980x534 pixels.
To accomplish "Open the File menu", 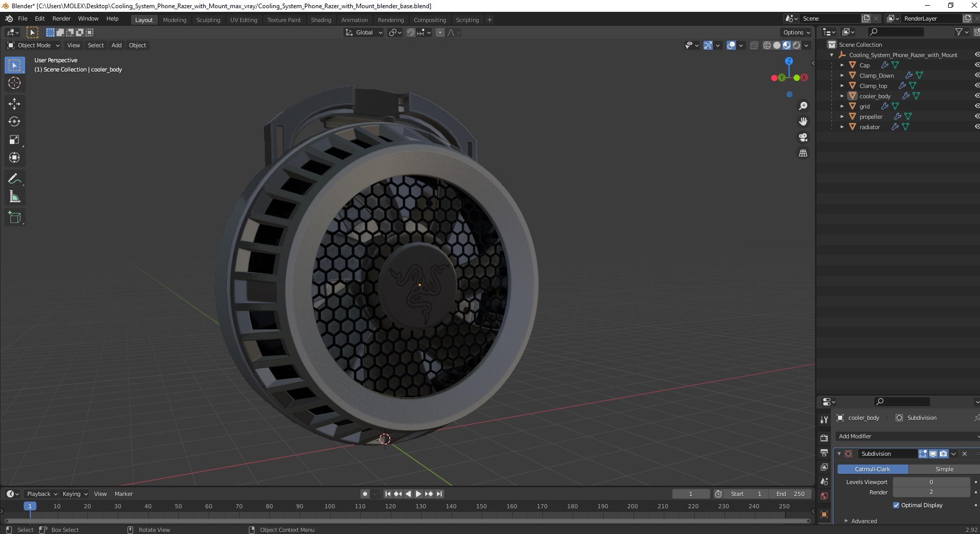I will point(23,19).
